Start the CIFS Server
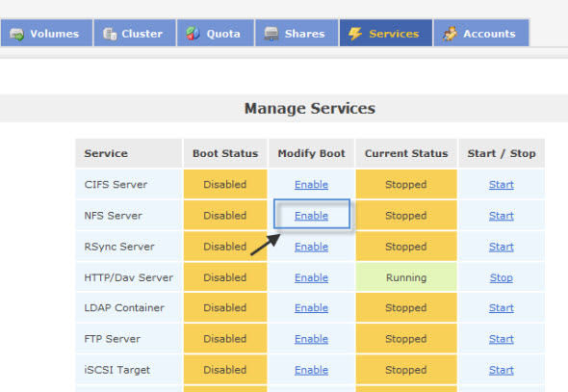568x392 pixels. pyautogui.click(x=502, y=184)
